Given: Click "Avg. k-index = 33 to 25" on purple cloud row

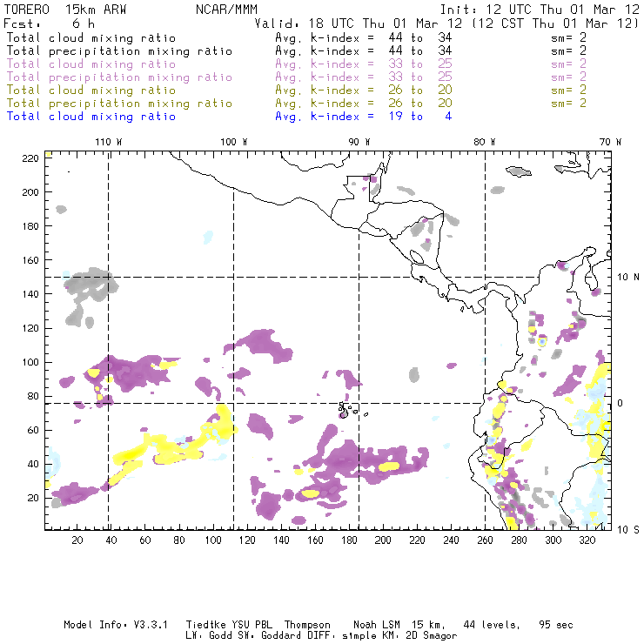Looking at the screenshot, I should point(364,64).
